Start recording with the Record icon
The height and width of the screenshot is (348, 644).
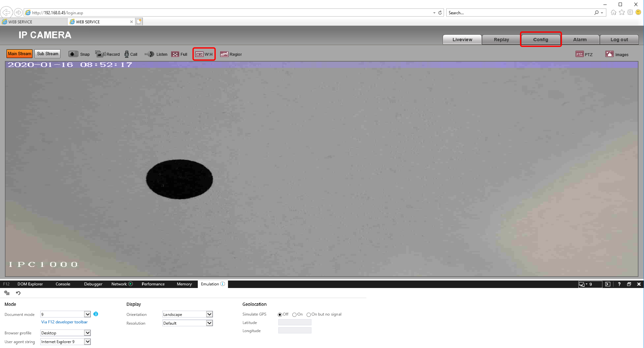click(100, 54)
